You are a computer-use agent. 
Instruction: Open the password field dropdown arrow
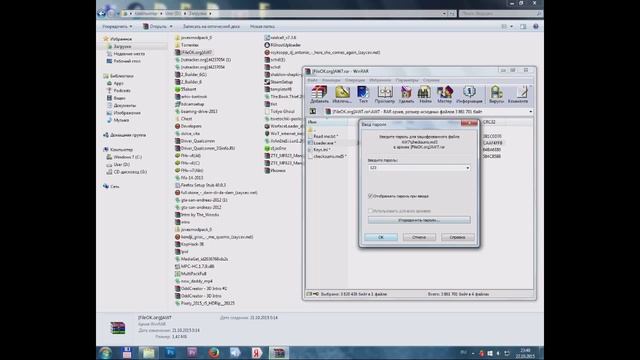pyautogui.click(x=468, y=168)
